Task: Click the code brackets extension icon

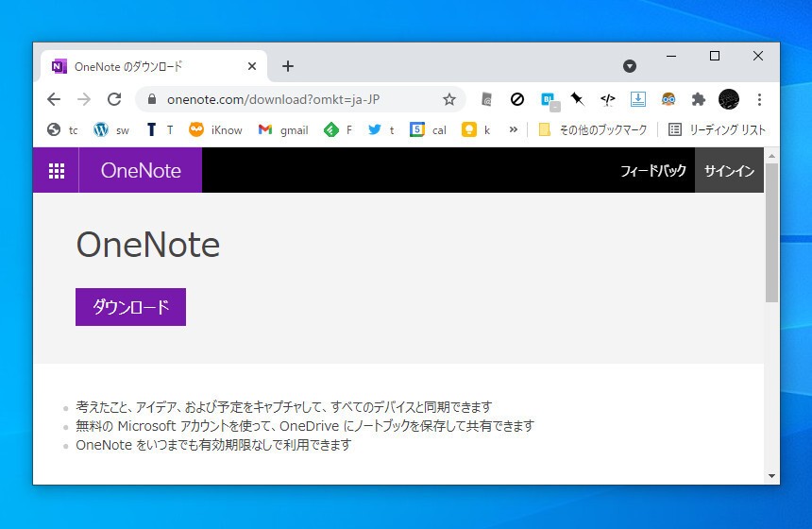Action: click(x=607, y=99)
